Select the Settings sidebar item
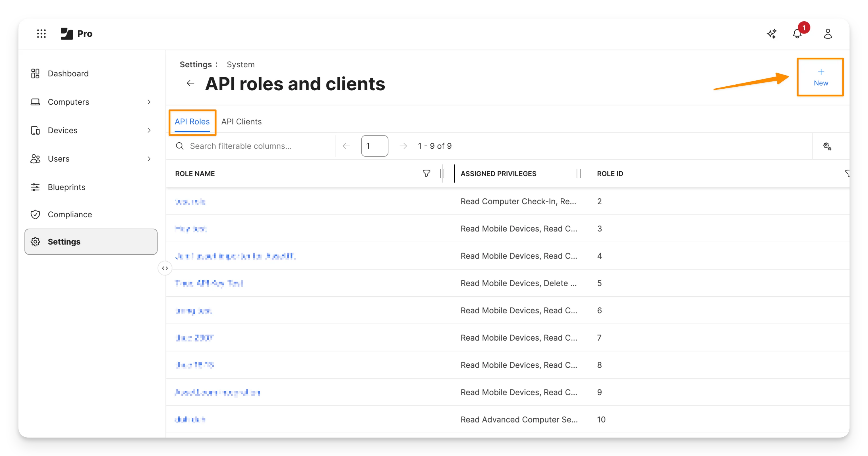This screenshot has width=868, height=456. 91,241
